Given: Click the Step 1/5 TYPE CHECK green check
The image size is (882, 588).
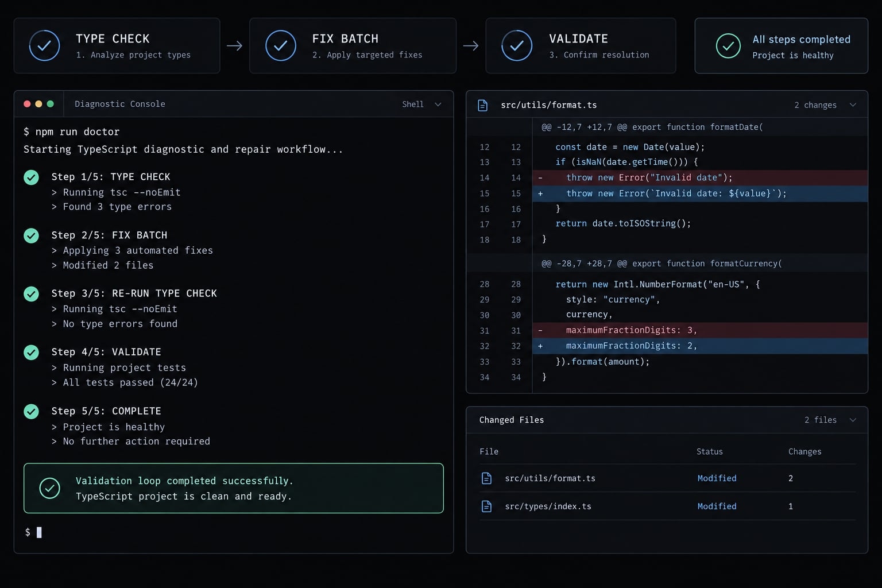Looking at the screenshot, I should (31, 177).
